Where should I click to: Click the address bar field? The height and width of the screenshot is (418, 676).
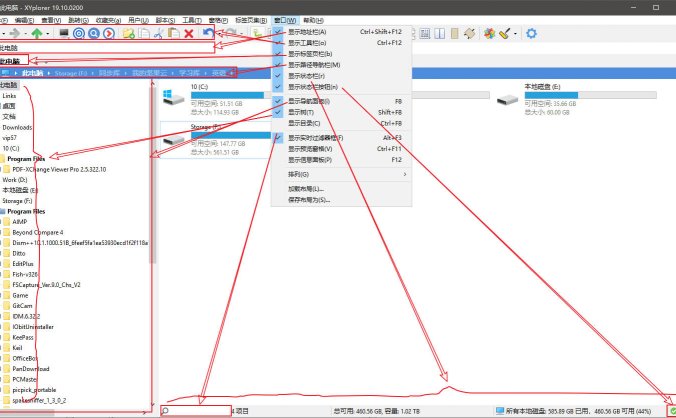click(107, 48)
